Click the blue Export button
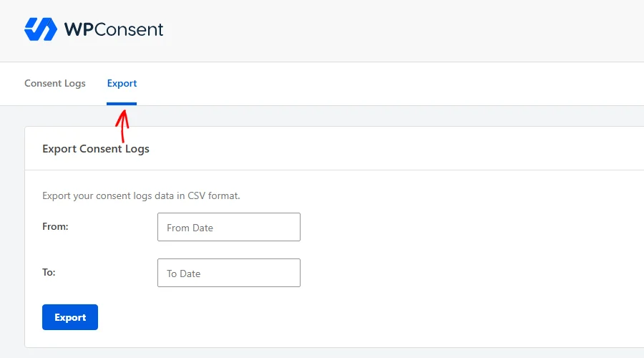This screenshot has width=644, height=358. pyautogui.click(x=70, y=317)
